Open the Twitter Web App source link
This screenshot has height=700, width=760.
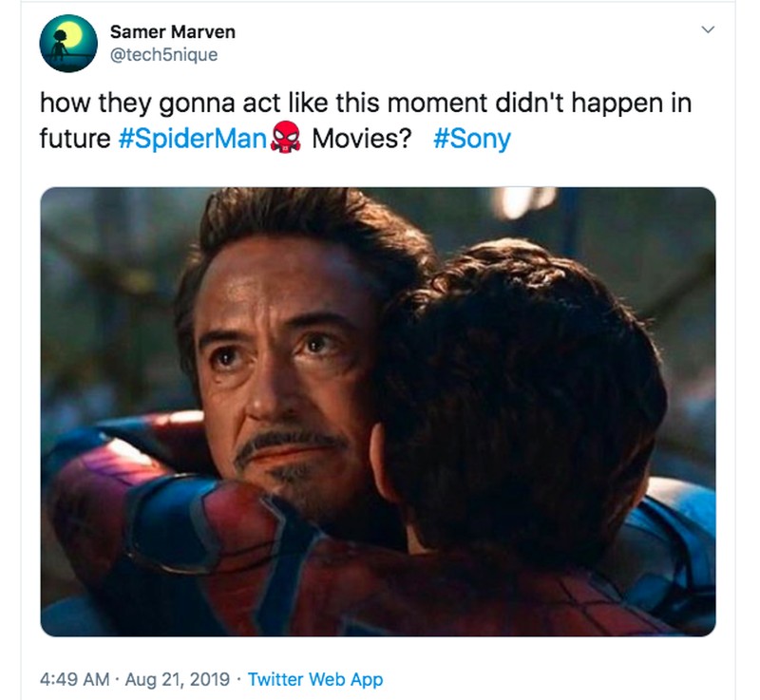pyautogui.click(x=315, y=679)
